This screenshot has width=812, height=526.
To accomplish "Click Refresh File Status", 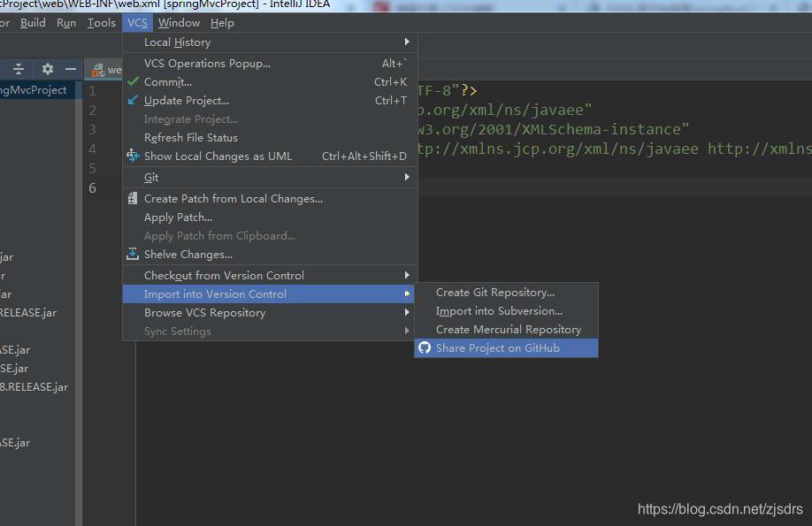I will 270,138.
